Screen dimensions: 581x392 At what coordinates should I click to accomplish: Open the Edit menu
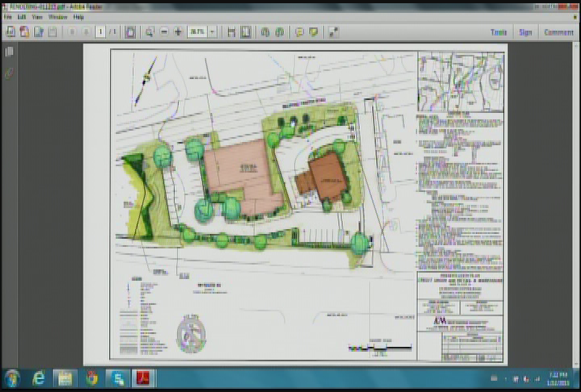coord(22,17)
